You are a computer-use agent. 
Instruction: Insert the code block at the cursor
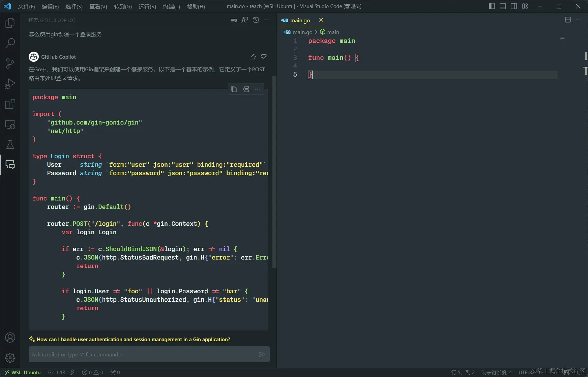point(246,89)
